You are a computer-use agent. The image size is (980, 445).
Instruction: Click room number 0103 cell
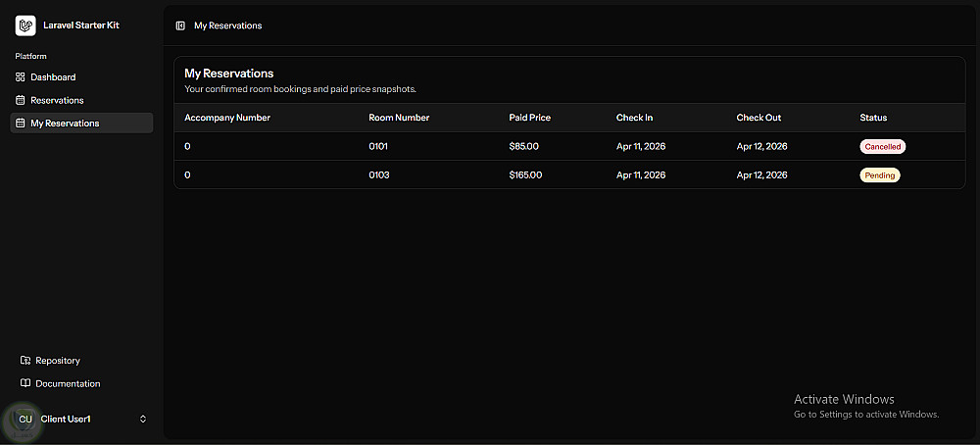pos(381,175)
